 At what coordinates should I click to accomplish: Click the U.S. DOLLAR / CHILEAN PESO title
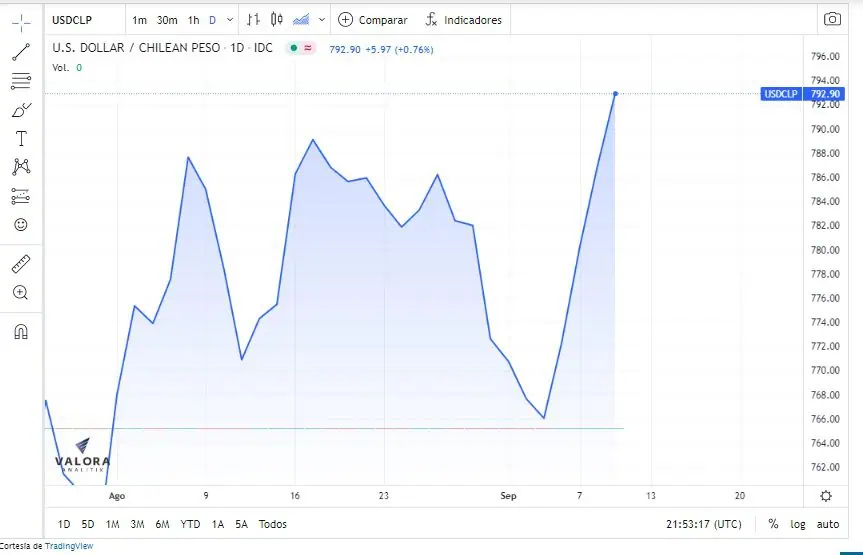point(136,48)
